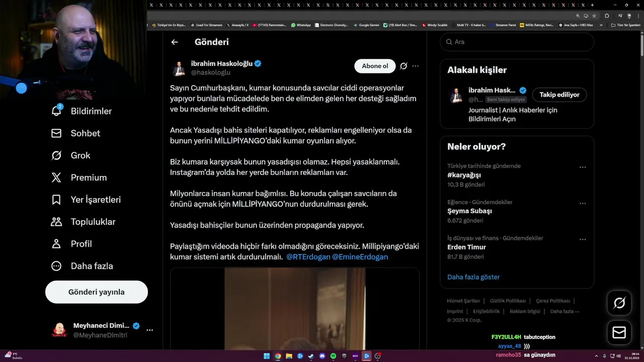Open post options three-dot menu
Screen dimensions: 644x362
[x=415, y=66]
